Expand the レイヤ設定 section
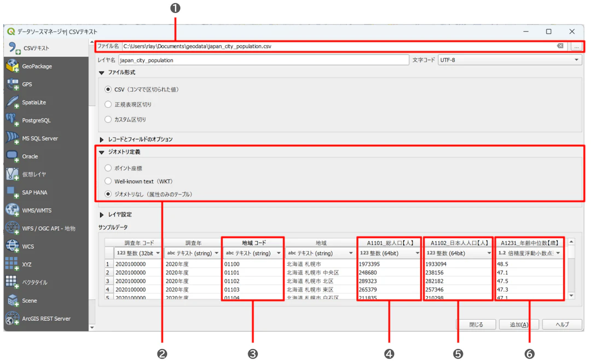 click(x=101, y=215)
